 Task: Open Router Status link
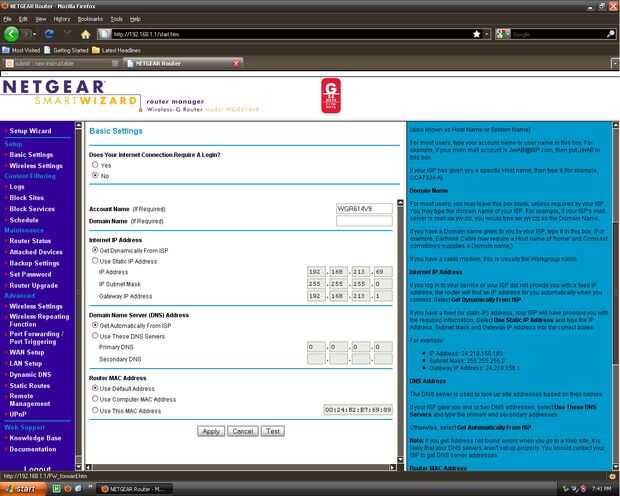point(30,241)
